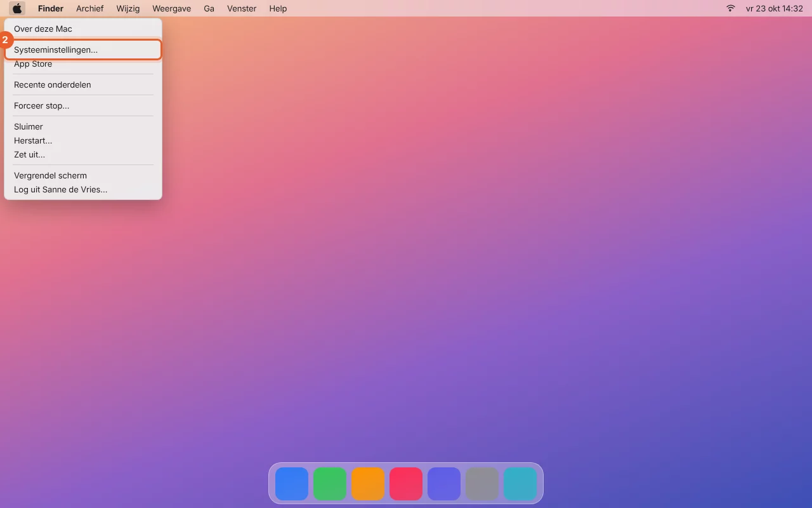Choose Vergrendel scherm

click(83, 176)
